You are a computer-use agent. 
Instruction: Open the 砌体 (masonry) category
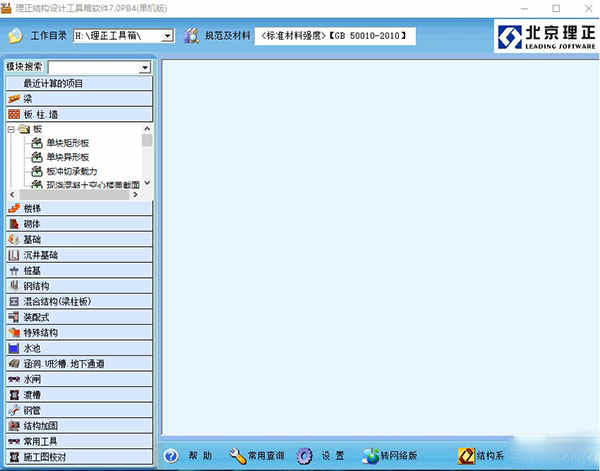79,224
